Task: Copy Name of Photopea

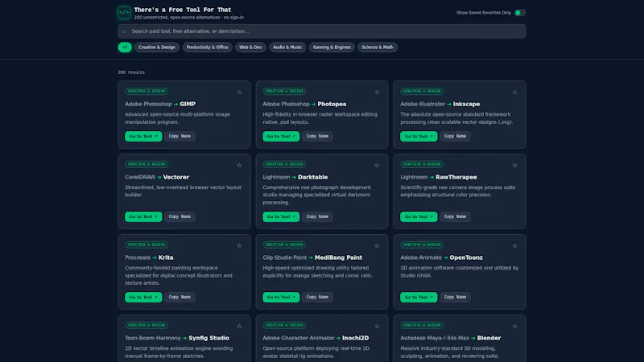Action: (x=317, y=136)
